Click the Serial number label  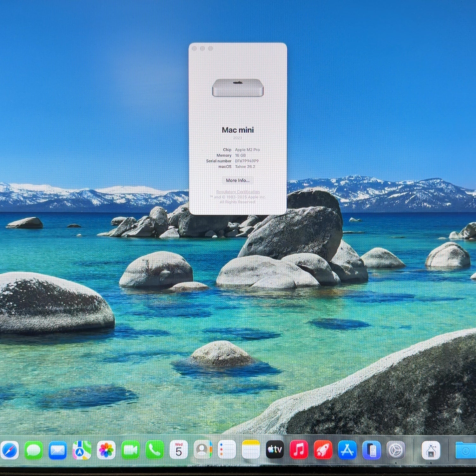(x=219, y=161)
